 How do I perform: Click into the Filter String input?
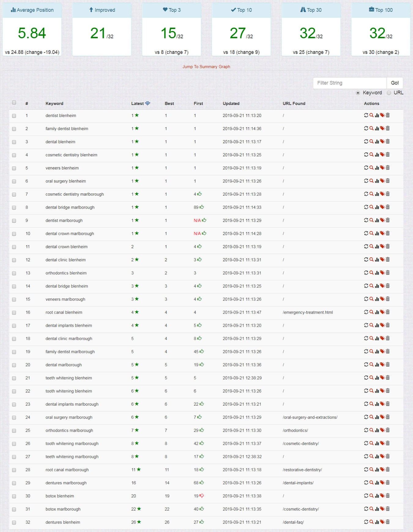(x=350, y=83)
